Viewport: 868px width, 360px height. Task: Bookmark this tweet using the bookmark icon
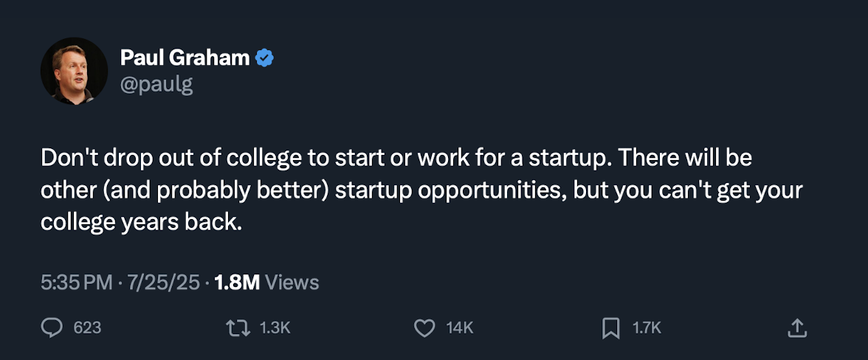click(x=611, y=328)
